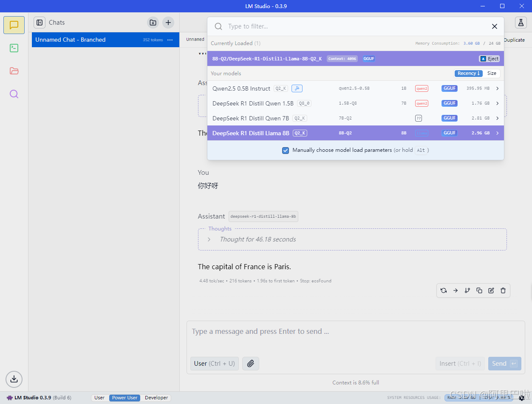Click the Duplicate button at top right
Screen dimensions: 532x404
pyautogui.click(x=514, y=40)
